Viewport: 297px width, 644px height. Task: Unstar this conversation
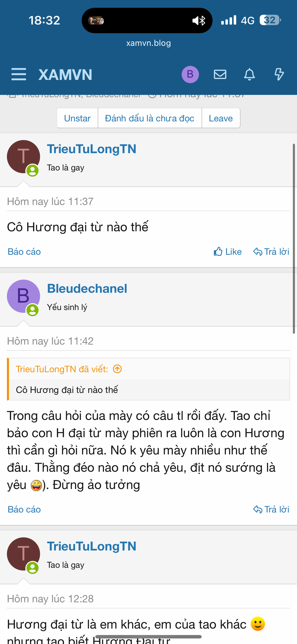(77, 118)
